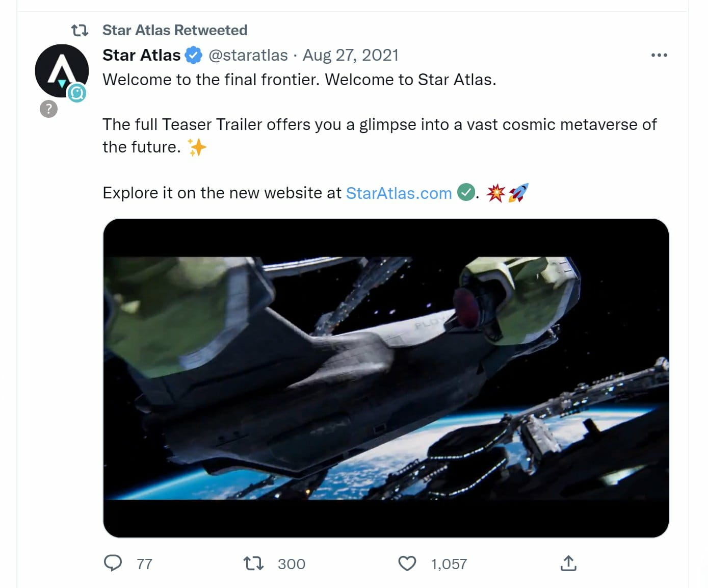The height and width of the screenshot is (588, 708).
Task: Click the Star Atlas display name
Action: (141, 55)
